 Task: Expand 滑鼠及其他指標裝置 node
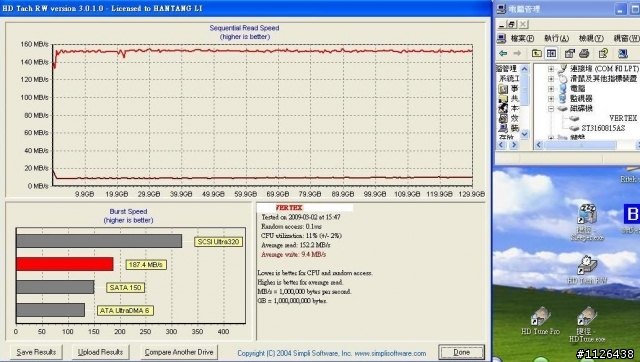coord(551,78)
